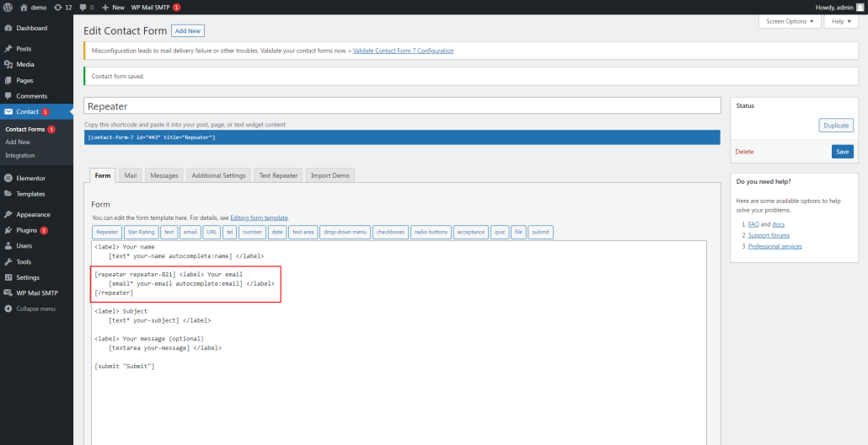Open the FAQ link
This screenshot has width=868, height=445.
(753, 224)
